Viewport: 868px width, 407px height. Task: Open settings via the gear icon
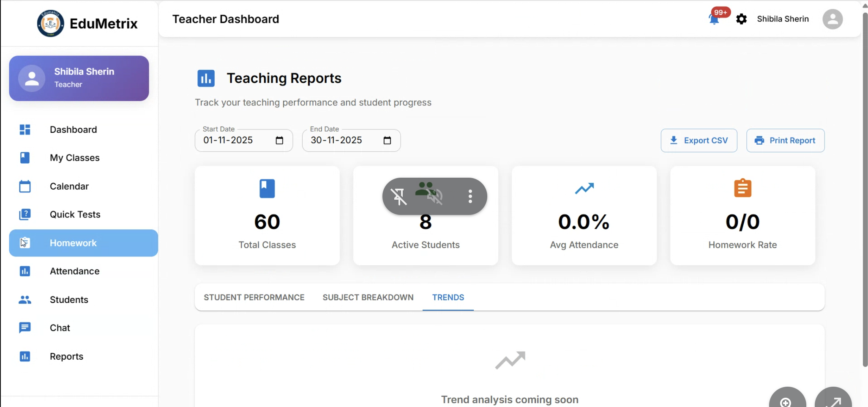tap(741, 19)
